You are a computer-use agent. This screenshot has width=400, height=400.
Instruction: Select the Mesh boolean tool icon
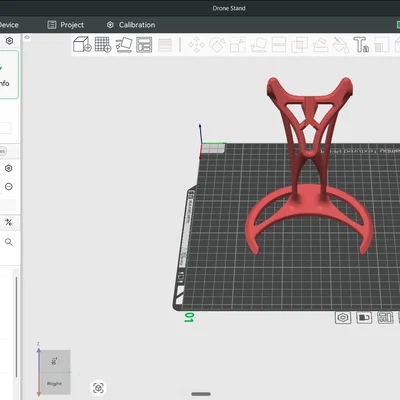(x=299, y=45)
